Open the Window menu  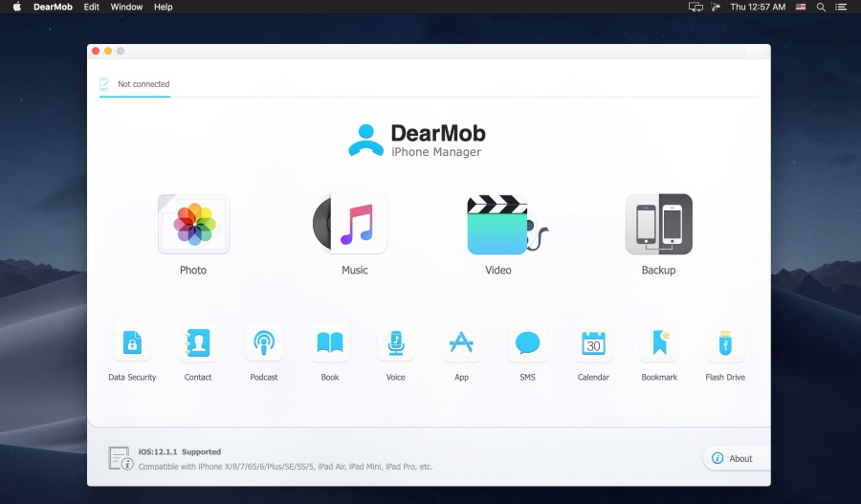pyautogui.click(x=126, y=7)
